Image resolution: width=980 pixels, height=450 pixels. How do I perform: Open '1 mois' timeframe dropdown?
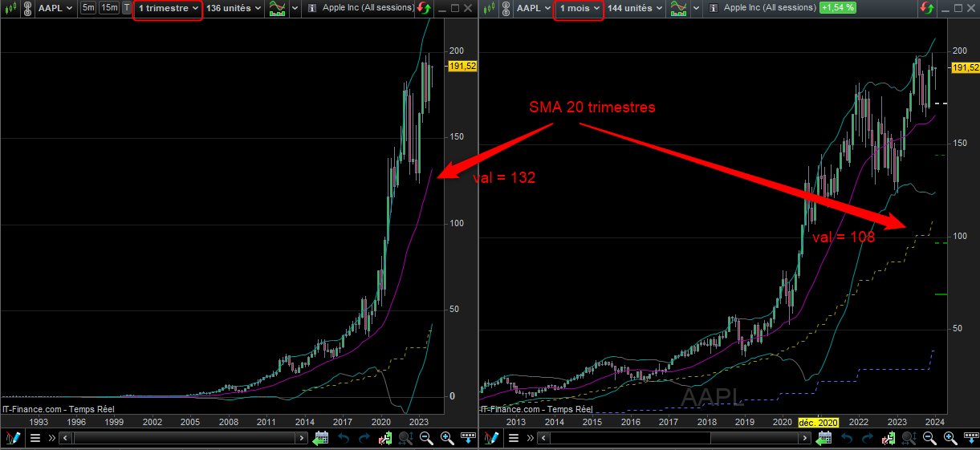click(578, 8)
